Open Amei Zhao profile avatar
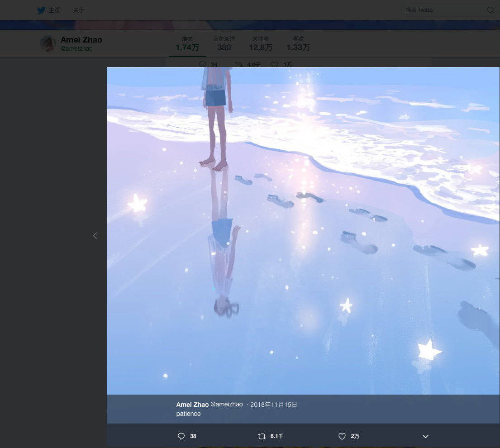The width and height of the screenshot is (500, 448). click(48, 43)
